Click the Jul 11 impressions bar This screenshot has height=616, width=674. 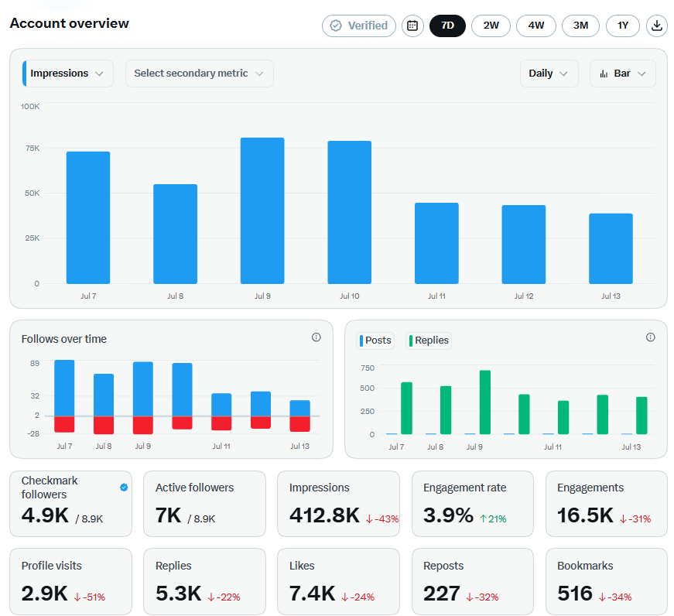click(436, 243)
